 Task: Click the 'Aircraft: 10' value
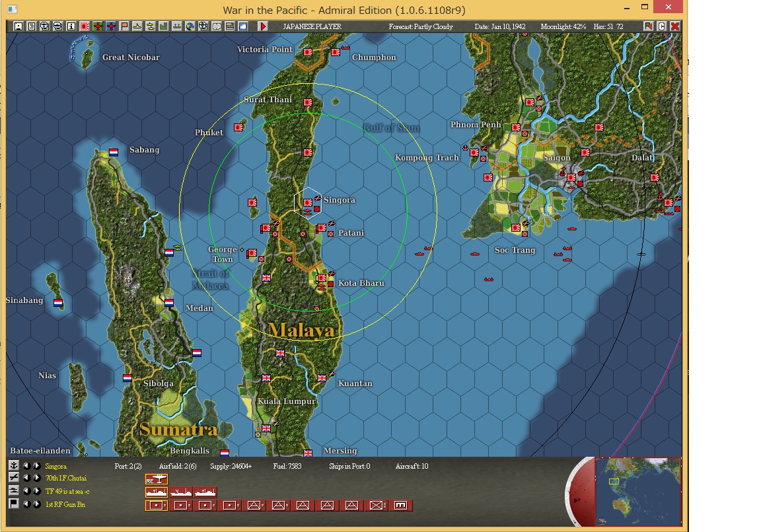point(412,466)
